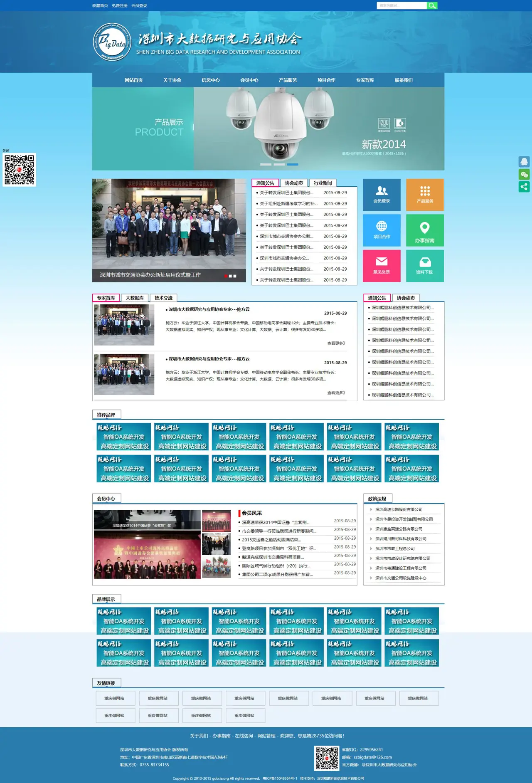Open the 产品服务 nav menu item
The image size is (532, 783).
click(288, 80)
